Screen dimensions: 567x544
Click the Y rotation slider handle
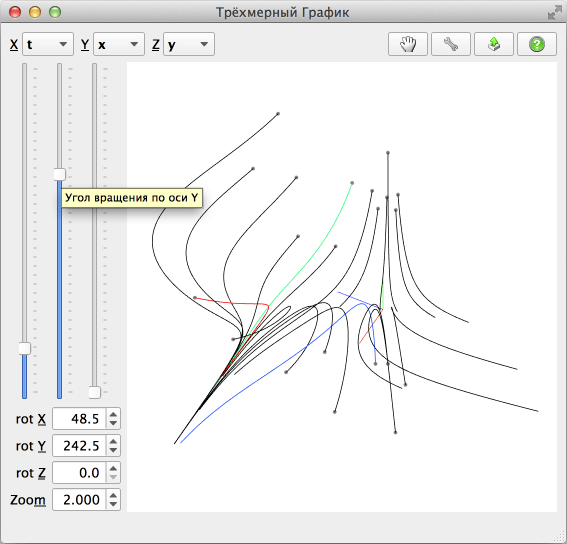[x=60, y=174]
